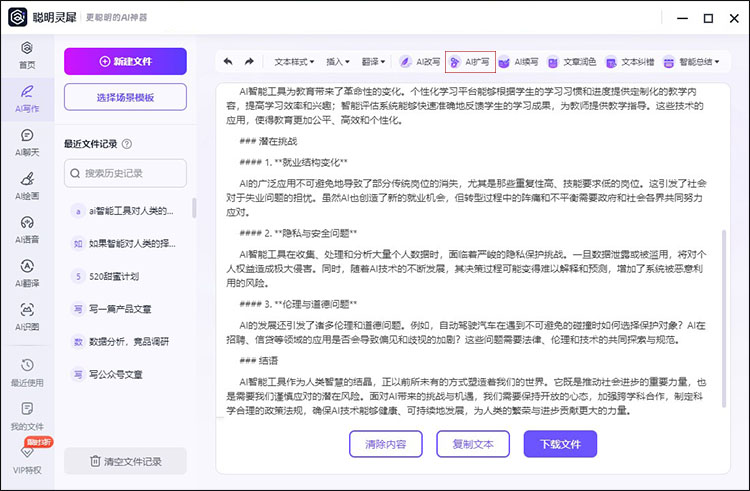
Task: Click the help icon beside 最近文件记录
Action: 127,144
